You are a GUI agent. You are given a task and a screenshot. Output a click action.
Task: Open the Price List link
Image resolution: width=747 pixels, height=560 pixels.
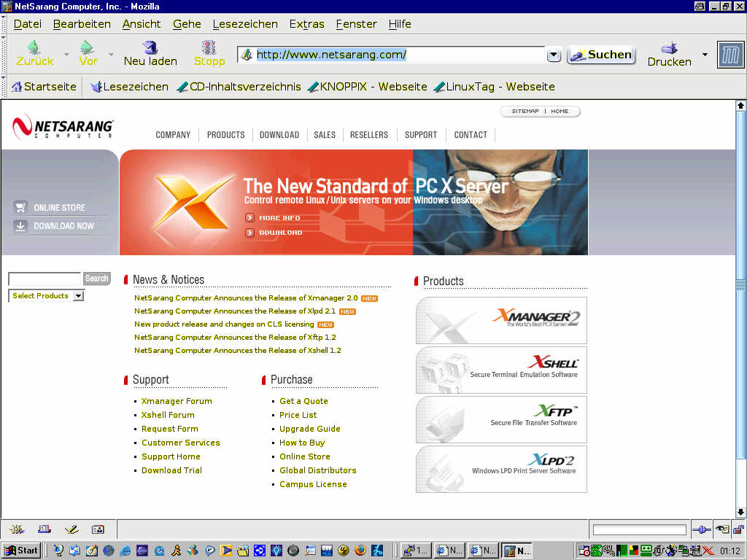tap(298, 415)
